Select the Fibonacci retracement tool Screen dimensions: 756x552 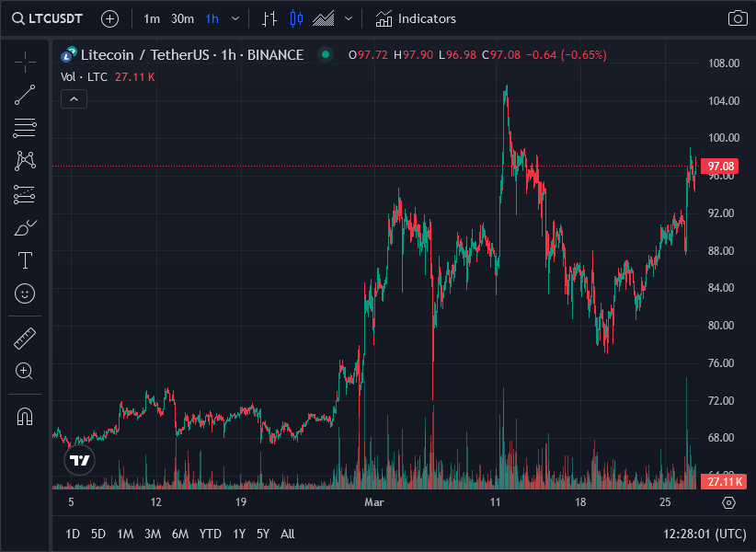[25, 128]
